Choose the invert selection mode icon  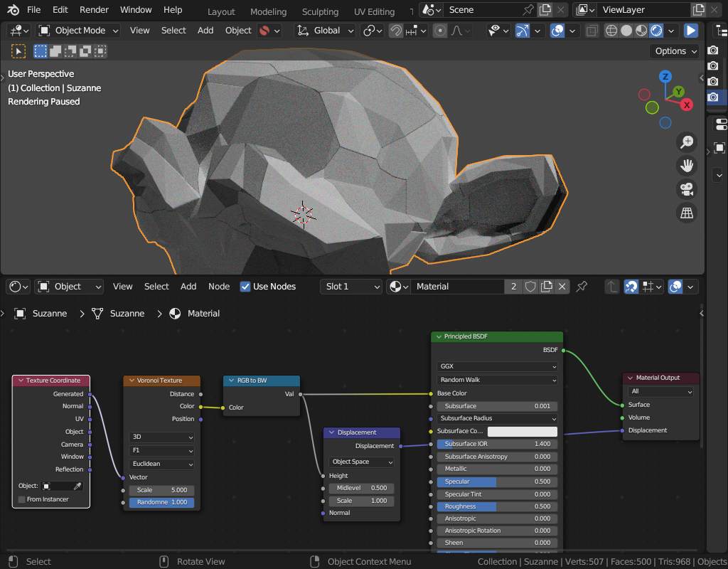pos(85,51)
